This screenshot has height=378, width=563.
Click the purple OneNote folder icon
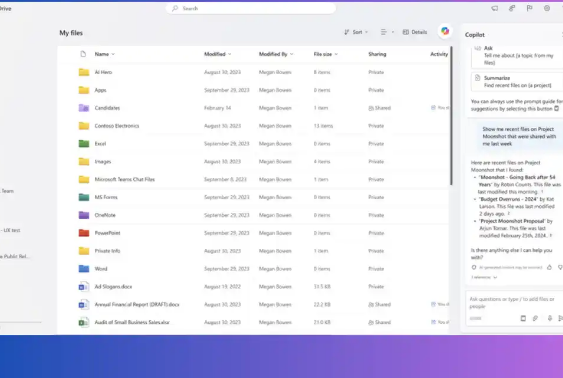[x=84, y=215]
